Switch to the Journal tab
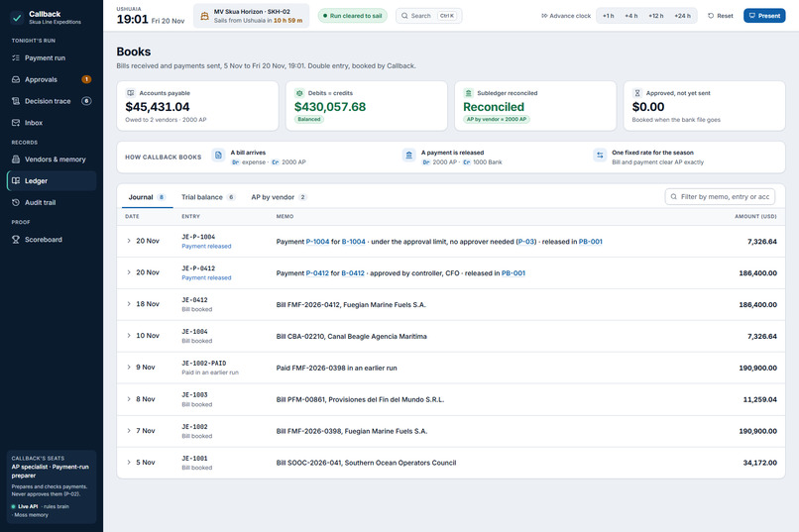The height and width of the screenshot is (532, 799). (x=147, y=197)
